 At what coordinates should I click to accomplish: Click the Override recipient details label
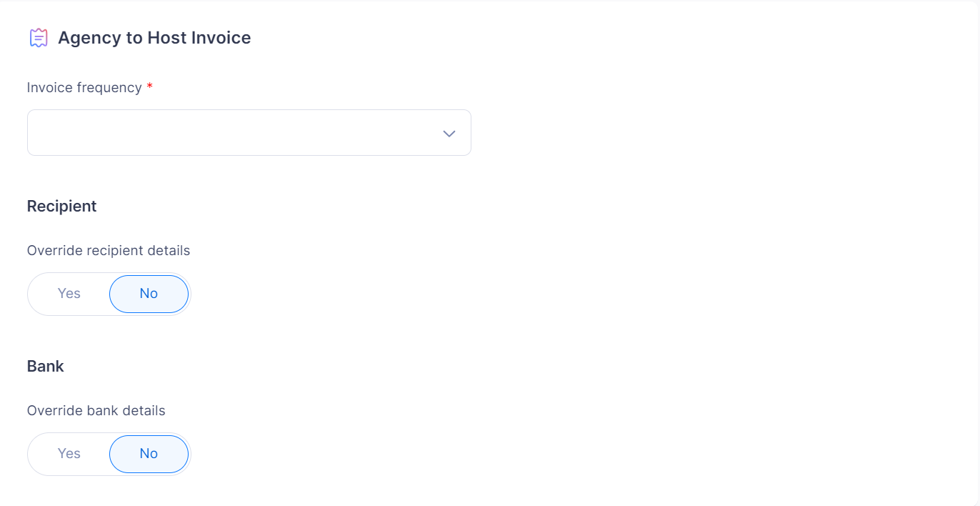[x=109, y=251]
